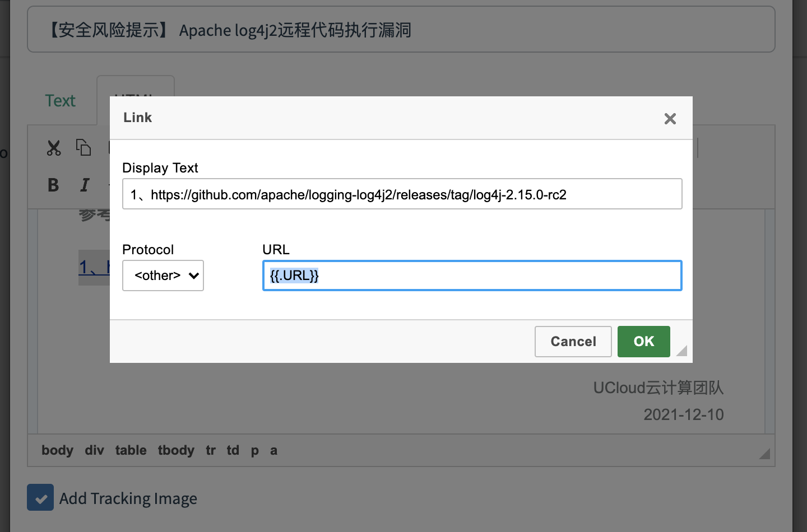The height and width of the screenshot is (532, 807).
Task: Click the Cut scissors icon in editor toolbar
Action: (54, 148)
